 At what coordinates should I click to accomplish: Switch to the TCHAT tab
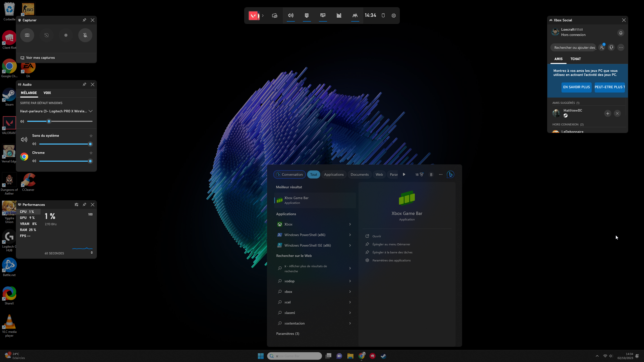tap(576, 59)
